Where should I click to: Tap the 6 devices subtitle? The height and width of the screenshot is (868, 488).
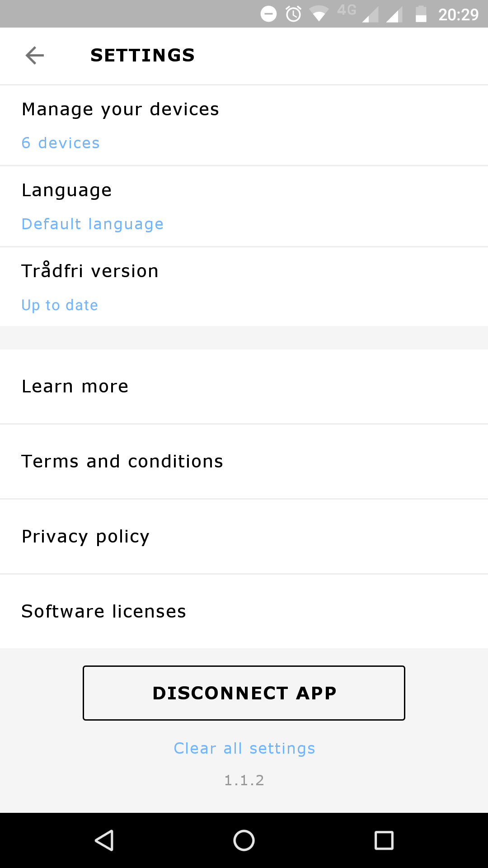61,143
